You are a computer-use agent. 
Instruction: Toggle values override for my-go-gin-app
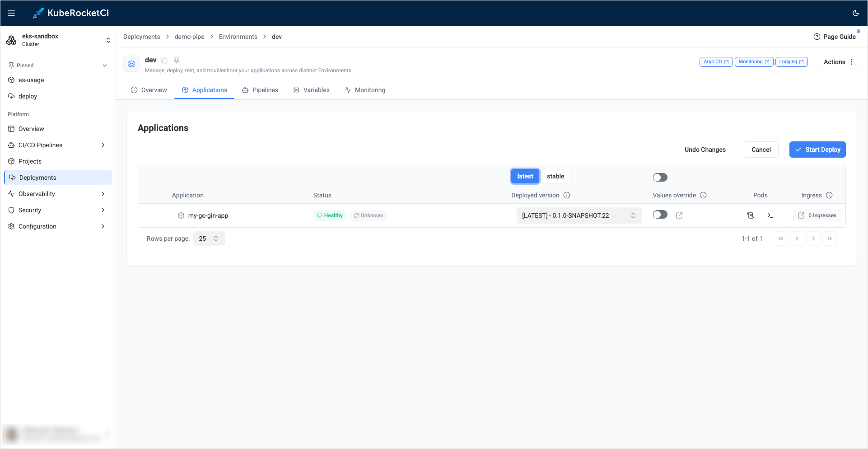coord(660,215)
